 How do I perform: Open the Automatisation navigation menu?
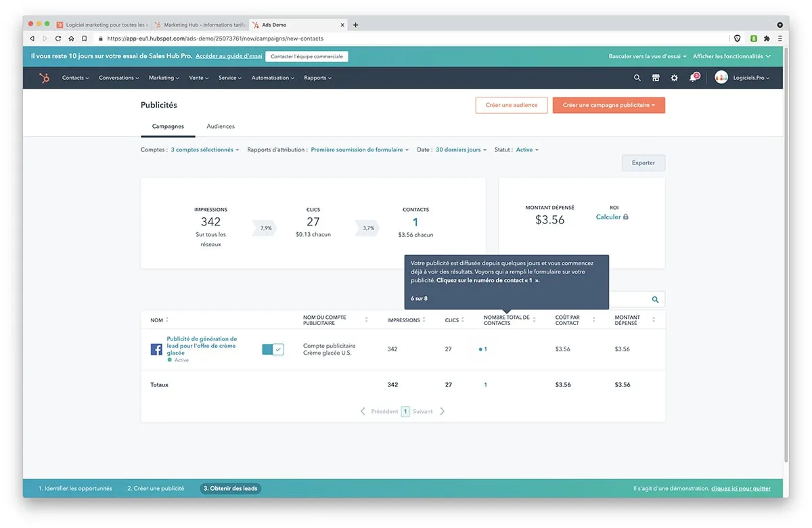pos(273,78)
